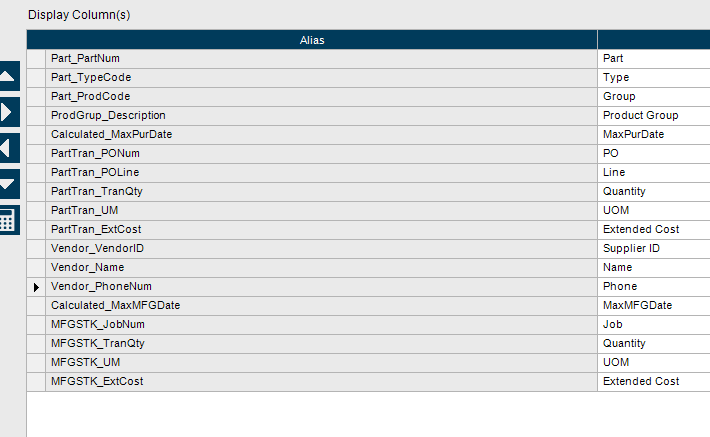Click the row selector beside Vendor_PhoneNum
The image size is (710, 437).
(x=37, y=287)
